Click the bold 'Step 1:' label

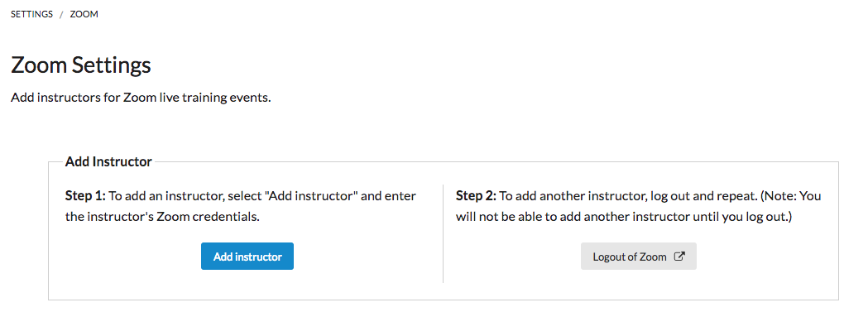(x=85, y=196)
